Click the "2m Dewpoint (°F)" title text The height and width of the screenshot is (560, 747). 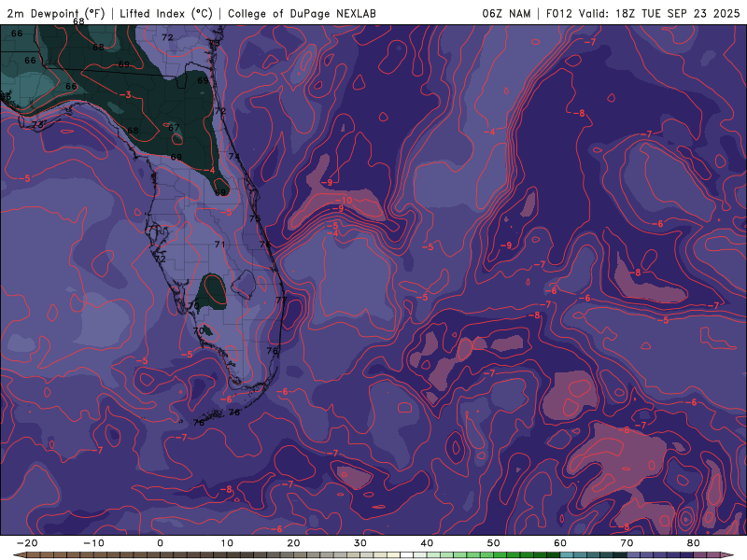[x=56, y=13]
